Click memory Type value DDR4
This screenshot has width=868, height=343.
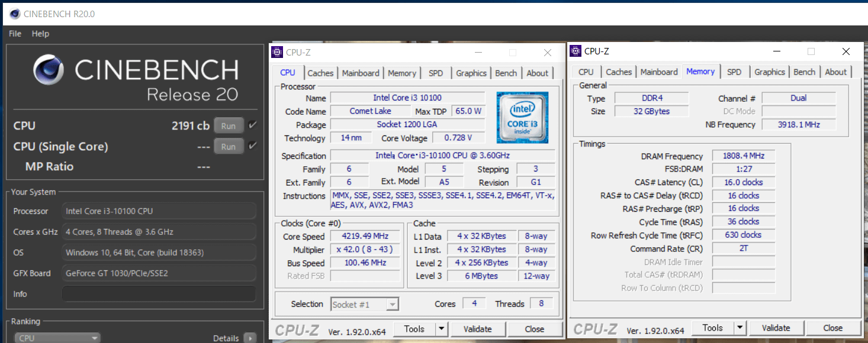[x=651, y=98]
